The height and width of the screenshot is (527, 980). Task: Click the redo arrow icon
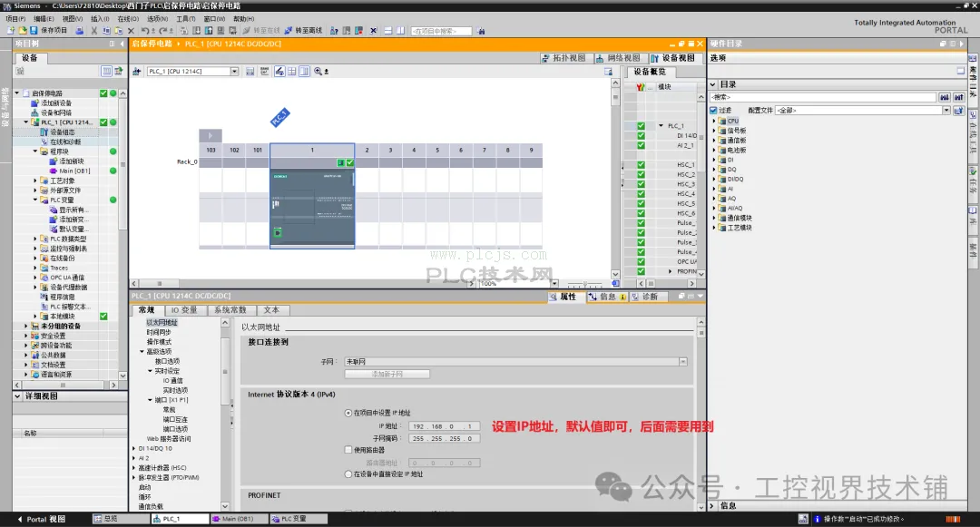163,30
